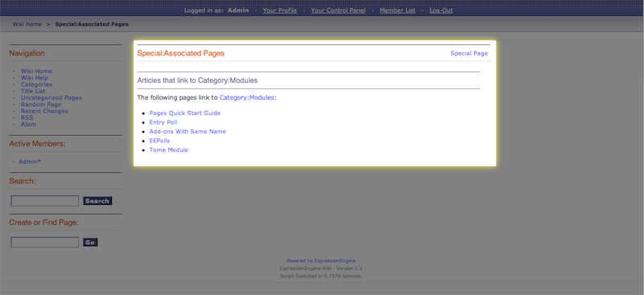Open the Member List link
This screenshot has width=644, height=295.
(x=397, y=10)
